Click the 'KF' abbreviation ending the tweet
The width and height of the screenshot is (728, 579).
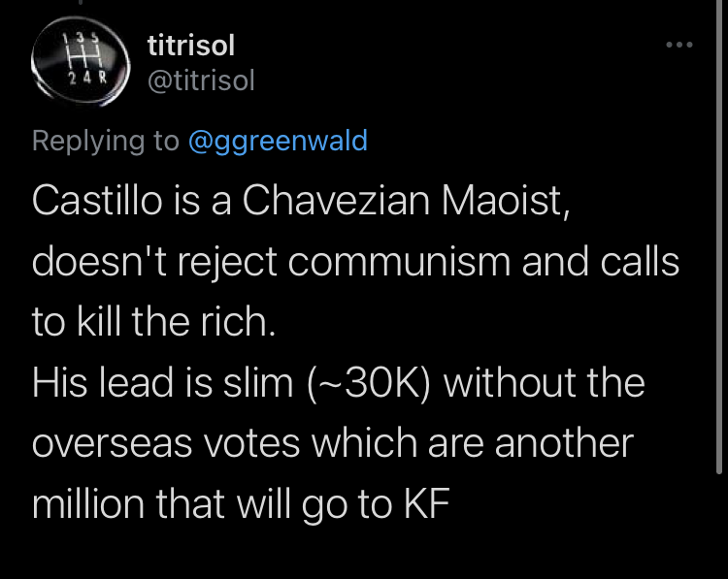coord(426,503)
